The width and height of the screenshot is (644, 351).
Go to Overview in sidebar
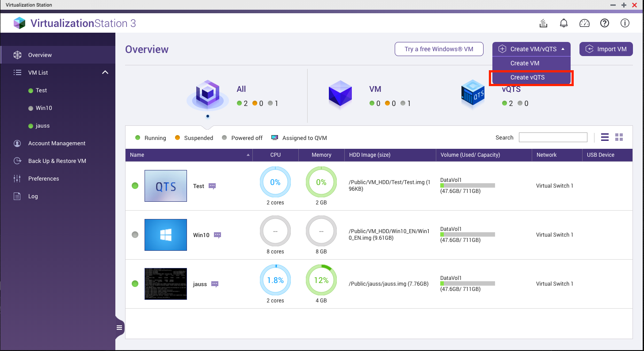[x=57, y=55]
